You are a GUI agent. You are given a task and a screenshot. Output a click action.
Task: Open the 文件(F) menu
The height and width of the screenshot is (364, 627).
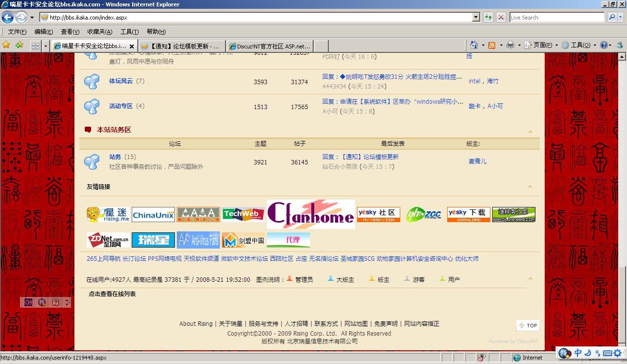17,32
